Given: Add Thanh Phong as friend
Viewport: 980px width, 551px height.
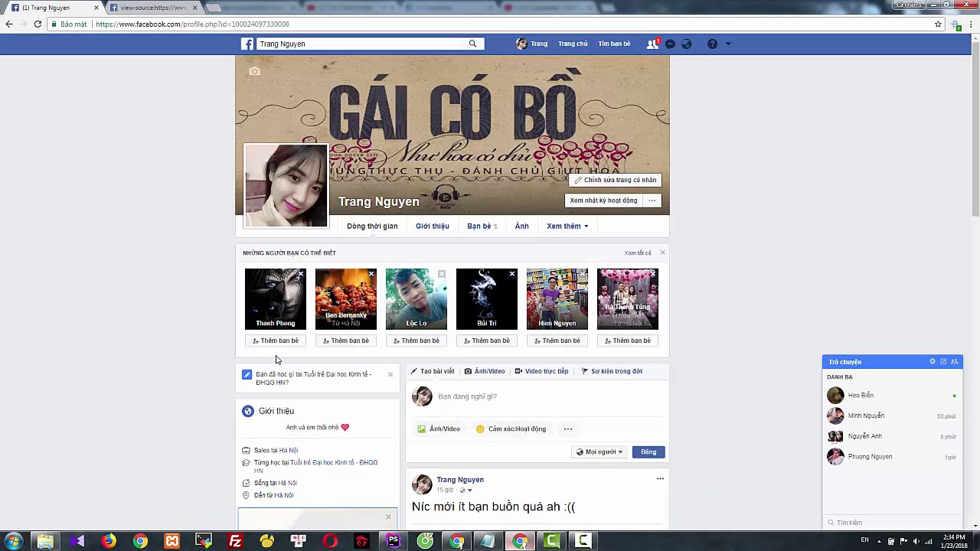Looking at the screenshot, I should [x=276, y=341].
